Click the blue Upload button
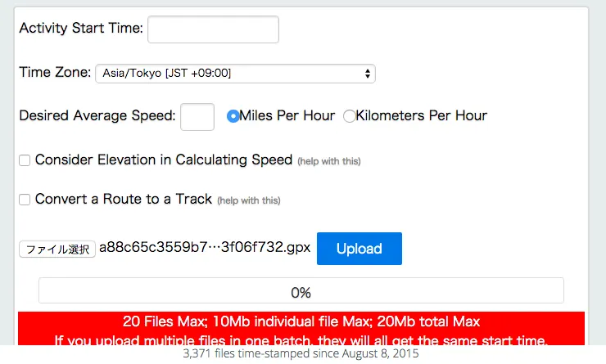This screenshot has width=606, height=364. [359, 249]
